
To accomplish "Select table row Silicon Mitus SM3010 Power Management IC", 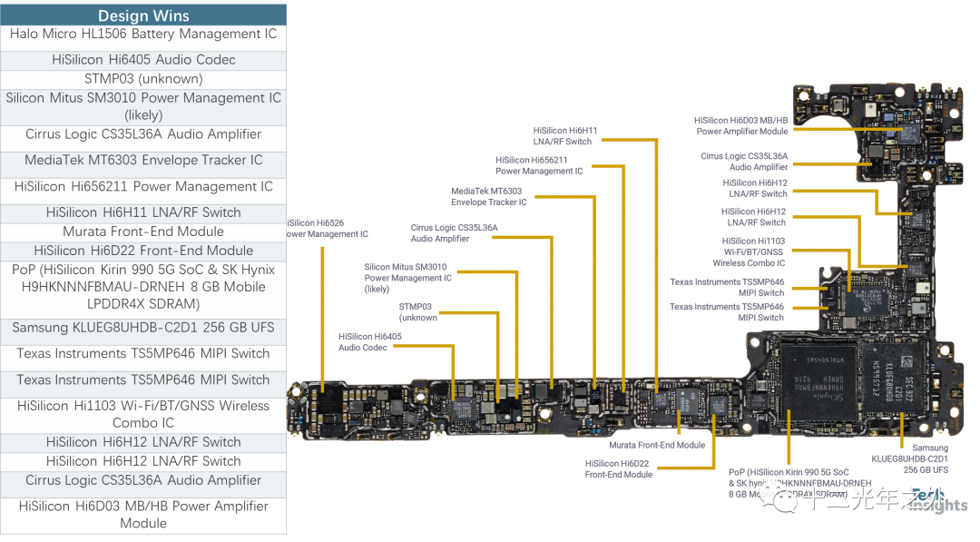I will pos(143,107).
